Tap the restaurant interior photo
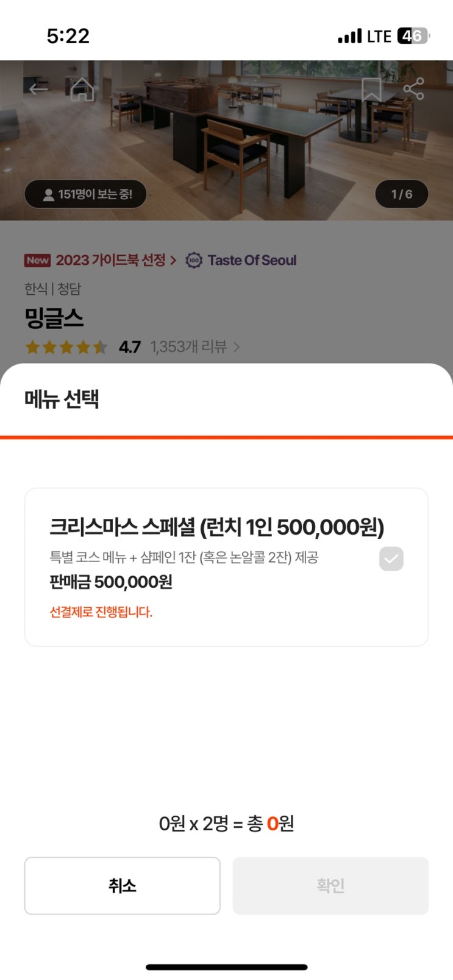Viewport: 453px width, 980px height. (226, 140)
